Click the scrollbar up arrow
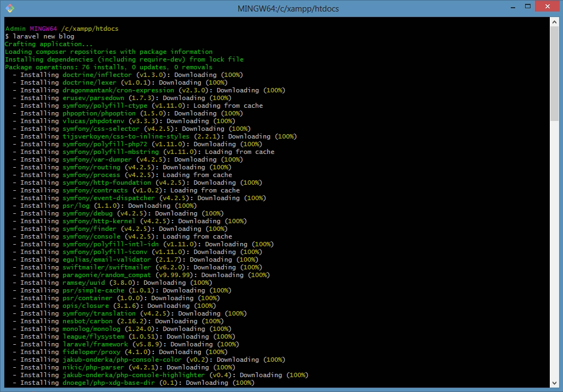The image size is (563, 392). point(555,21)
